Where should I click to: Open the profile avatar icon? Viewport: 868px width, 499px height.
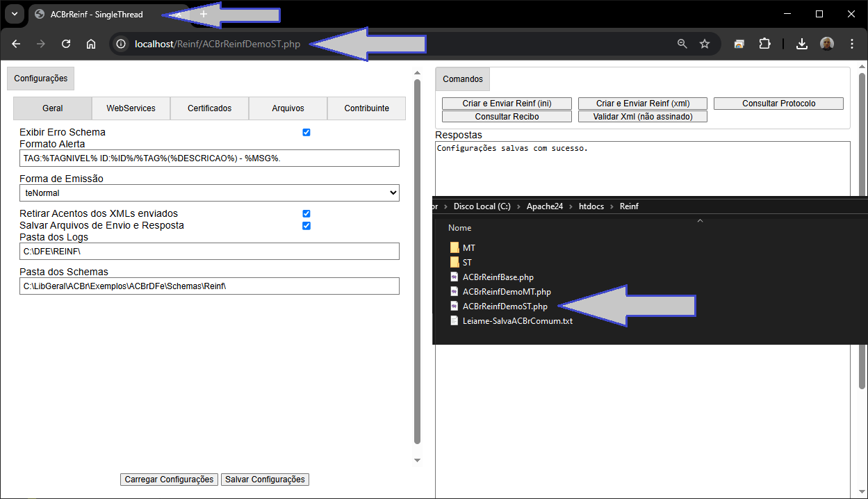827,44
